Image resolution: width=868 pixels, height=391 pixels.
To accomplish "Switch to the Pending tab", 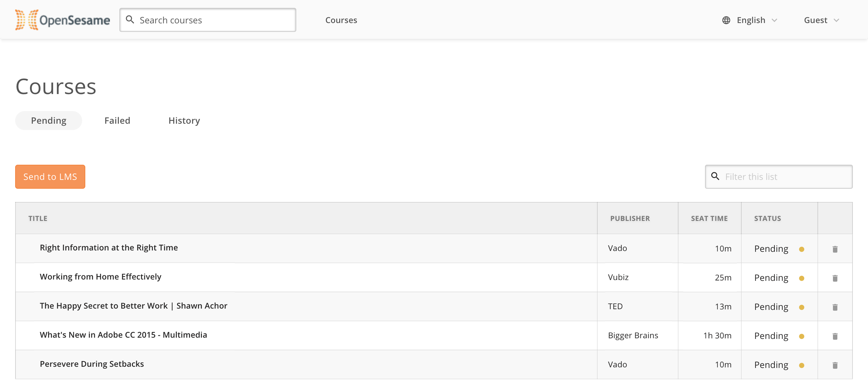I will (49, 121).
